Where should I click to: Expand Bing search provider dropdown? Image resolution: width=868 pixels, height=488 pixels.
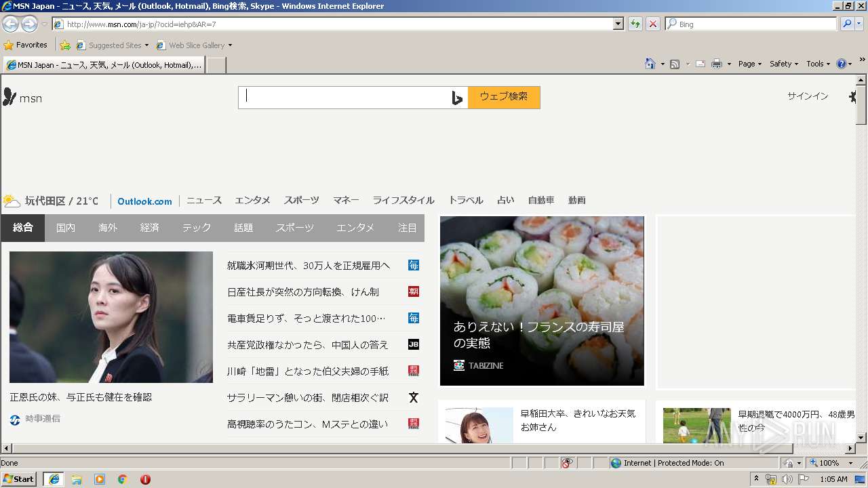tap(861, 24)
